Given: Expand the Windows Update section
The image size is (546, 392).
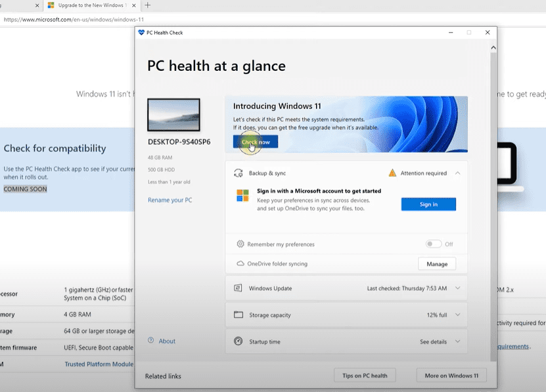Looking at the screenshot, I should pyautogui.click(x=457, y=288).
